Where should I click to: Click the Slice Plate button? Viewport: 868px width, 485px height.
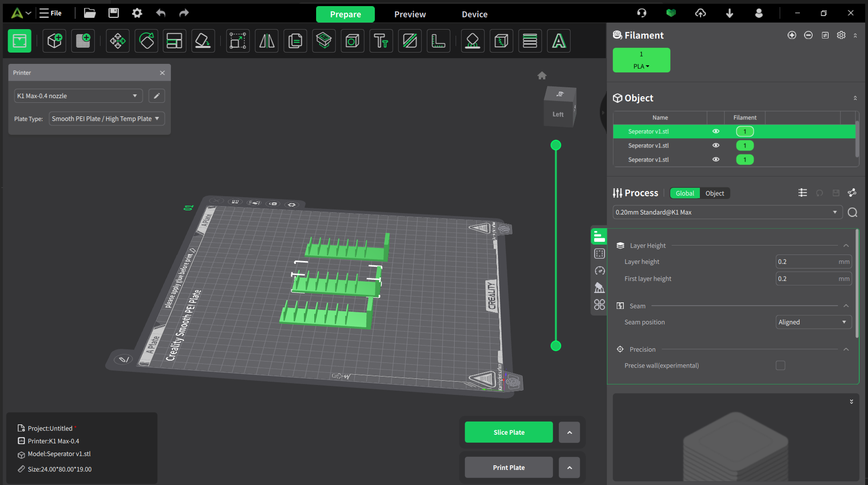pos(509,432)
